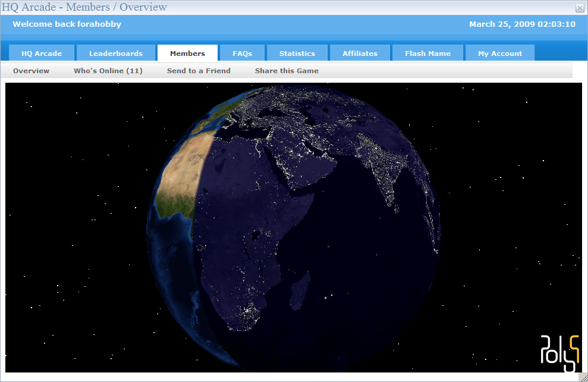Open the HQ Arcade tab
The height and width of the screenshot is (382, 588).
click(x=42, y=53)
